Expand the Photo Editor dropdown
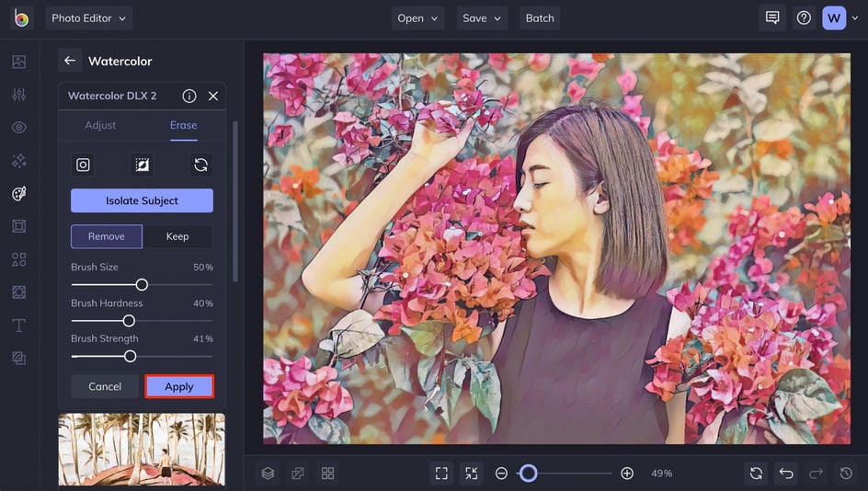This screenshot has height=491, width=868. pos(88,18)
